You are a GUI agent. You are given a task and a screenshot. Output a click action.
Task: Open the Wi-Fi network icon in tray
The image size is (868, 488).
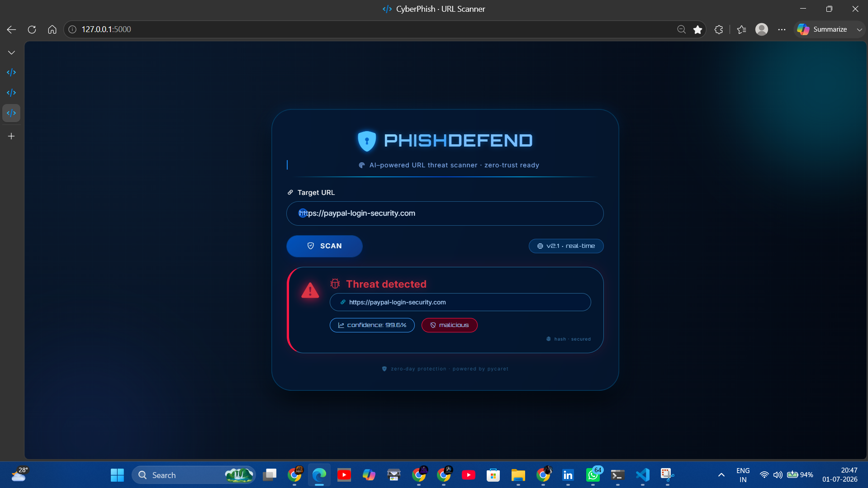pos(764,475)
